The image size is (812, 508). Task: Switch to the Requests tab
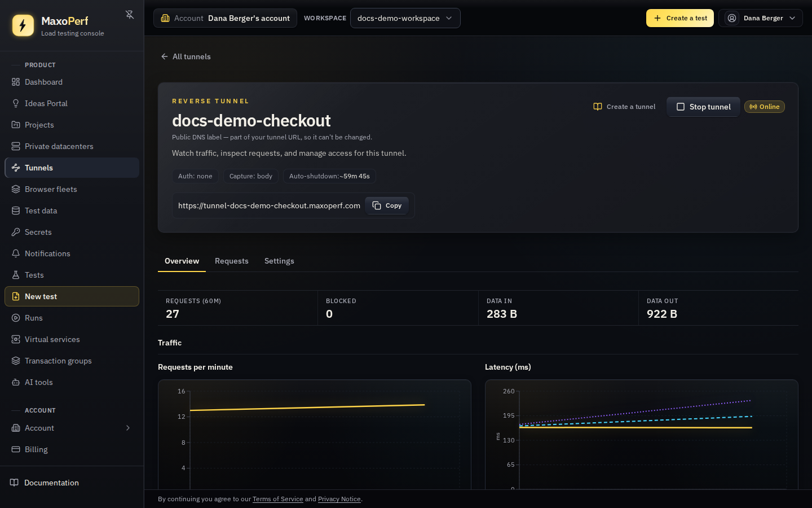click(232, 261)
